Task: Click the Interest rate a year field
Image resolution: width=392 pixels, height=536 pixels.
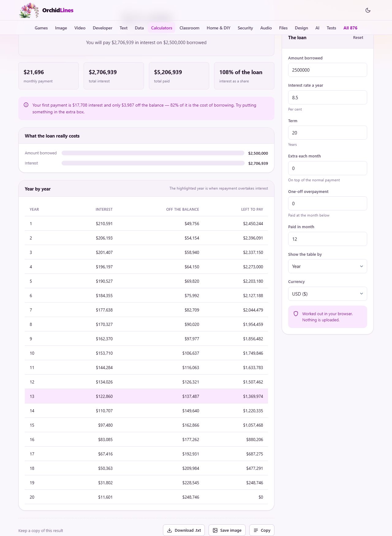Action: 327,97
